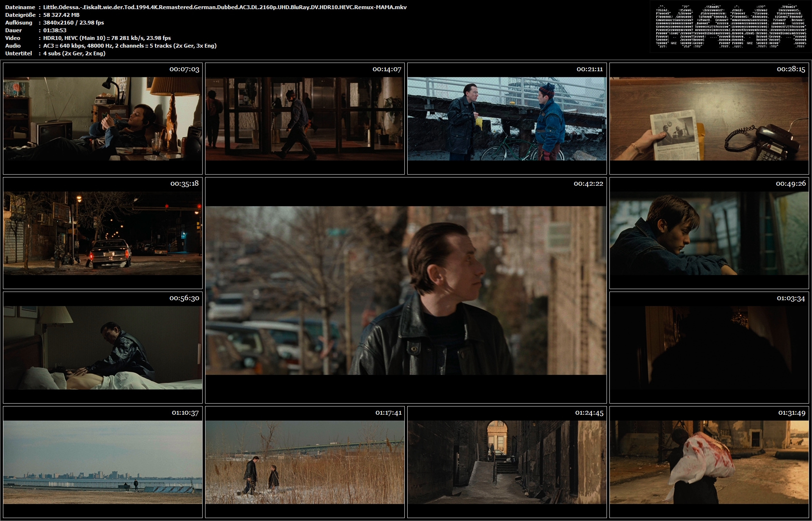Select the Little.Odessa .mkv file name
This screenshot has width=812, height=521.
click(225, 7)
